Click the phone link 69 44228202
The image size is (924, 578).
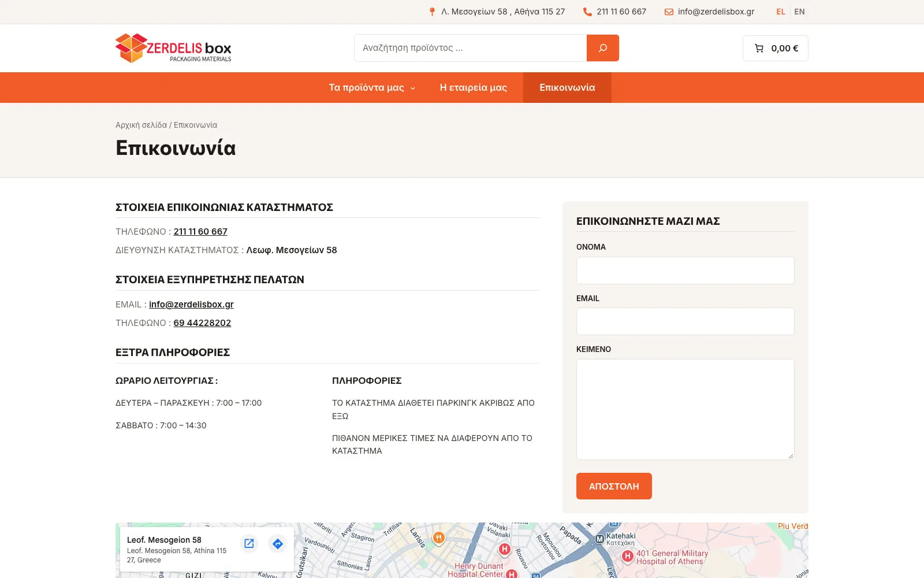coord(202,323)
